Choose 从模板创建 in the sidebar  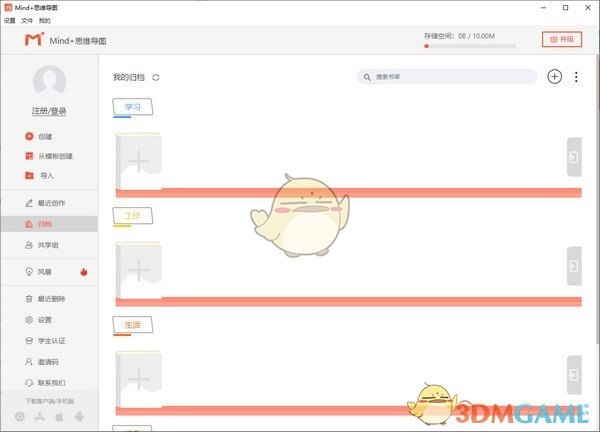[49, 156]
